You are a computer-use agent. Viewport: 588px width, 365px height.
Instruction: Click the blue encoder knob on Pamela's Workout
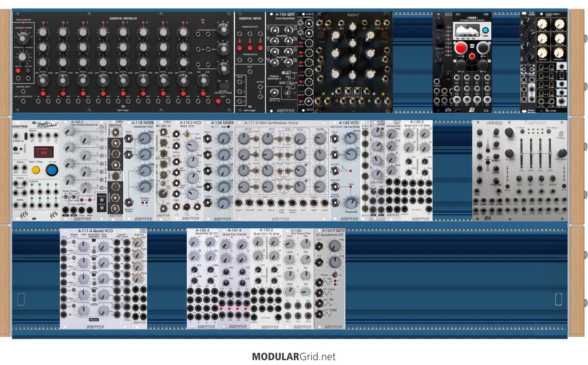(52, 170)
